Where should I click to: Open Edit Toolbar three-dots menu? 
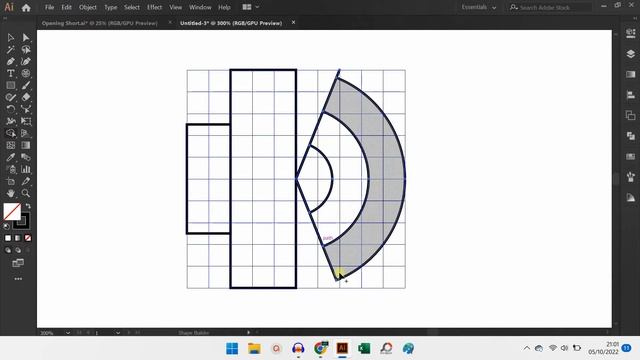(18, 279)
